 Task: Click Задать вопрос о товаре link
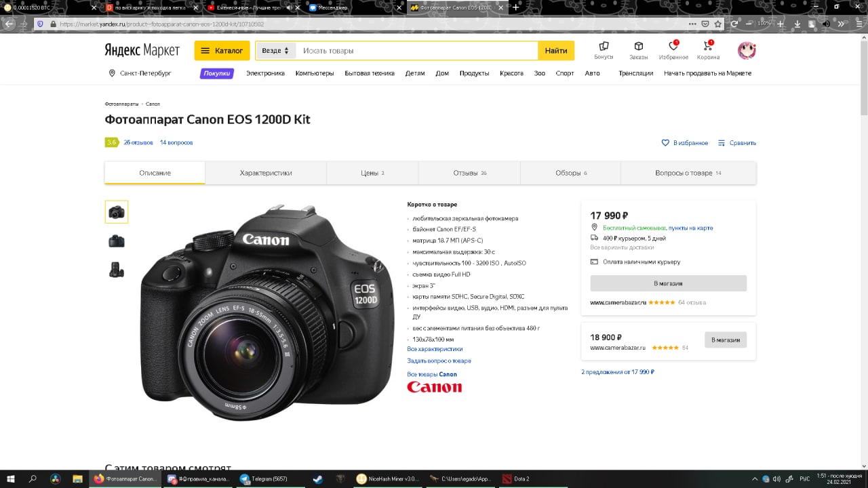tap(439, 361)
